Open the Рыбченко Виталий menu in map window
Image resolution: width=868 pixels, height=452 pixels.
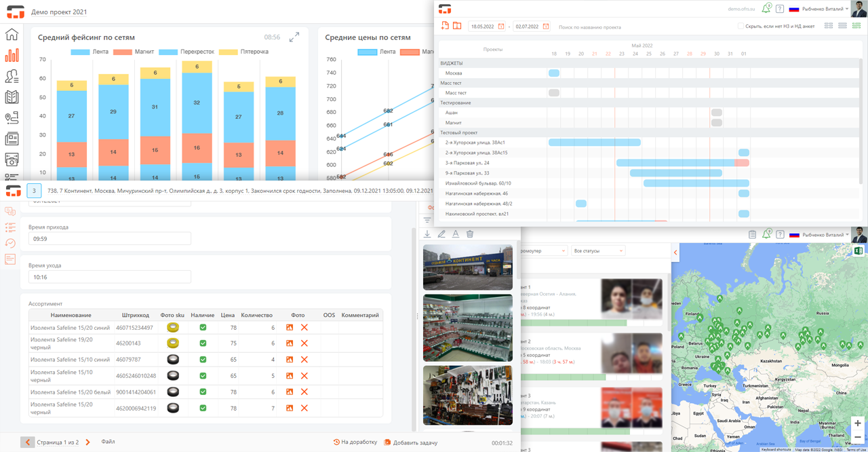pos(825,235)
